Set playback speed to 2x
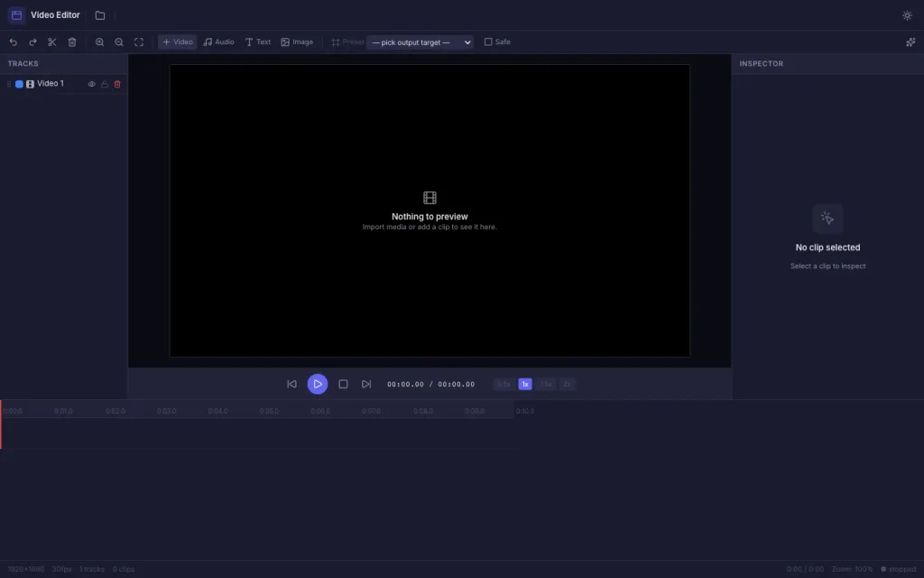The image size is (924, 578). [x=567, y=384]
